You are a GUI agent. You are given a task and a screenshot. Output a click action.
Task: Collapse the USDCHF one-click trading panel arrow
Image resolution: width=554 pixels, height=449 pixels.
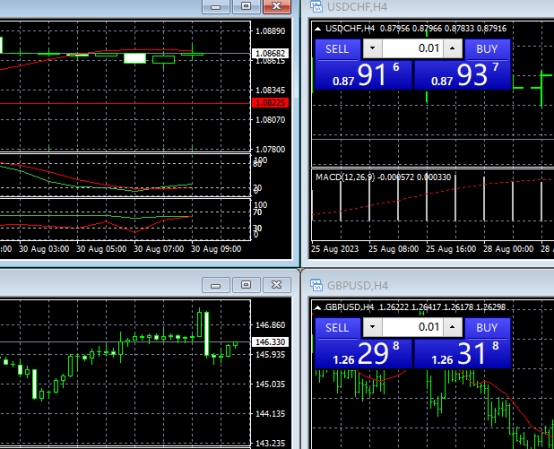click(x=318, y=29)
